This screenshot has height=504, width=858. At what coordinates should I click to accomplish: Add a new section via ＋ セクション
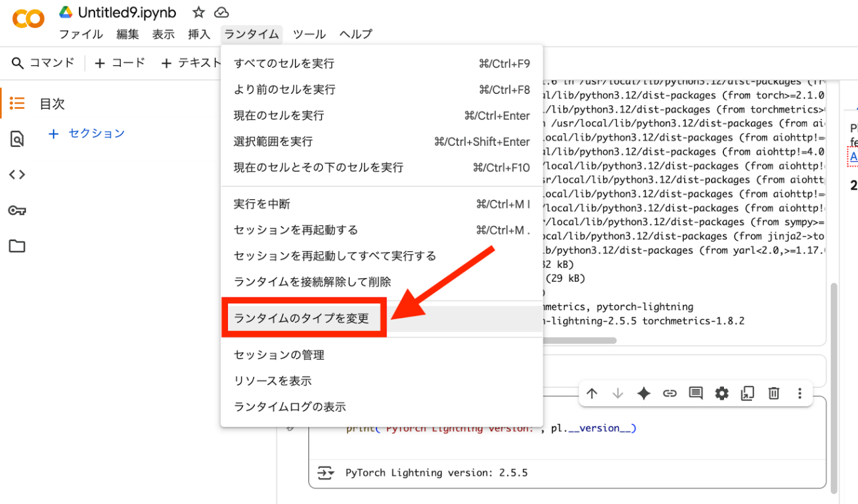pos(86,133)
